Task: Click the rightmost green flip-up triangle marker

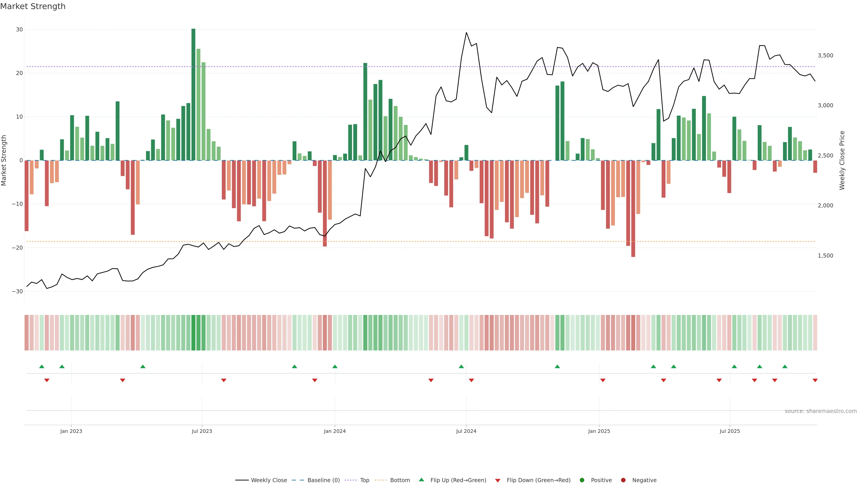Action: point(785,366)
